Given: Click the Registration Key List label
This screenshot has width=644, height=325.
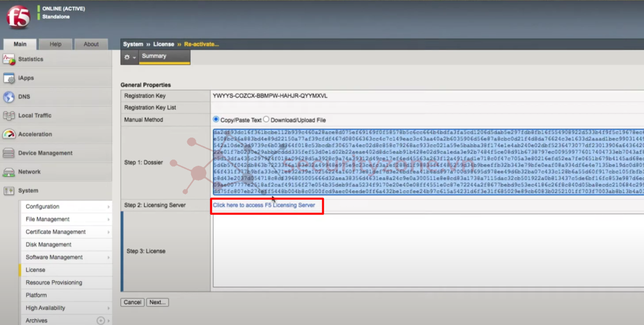Looking at the screenshot, I should (150, 107).
